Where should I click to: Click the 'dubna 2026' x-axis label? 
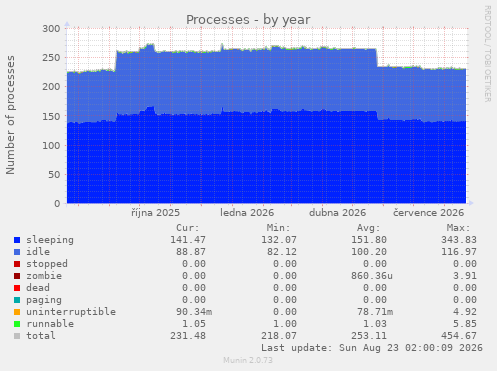[x=337, y=213]
